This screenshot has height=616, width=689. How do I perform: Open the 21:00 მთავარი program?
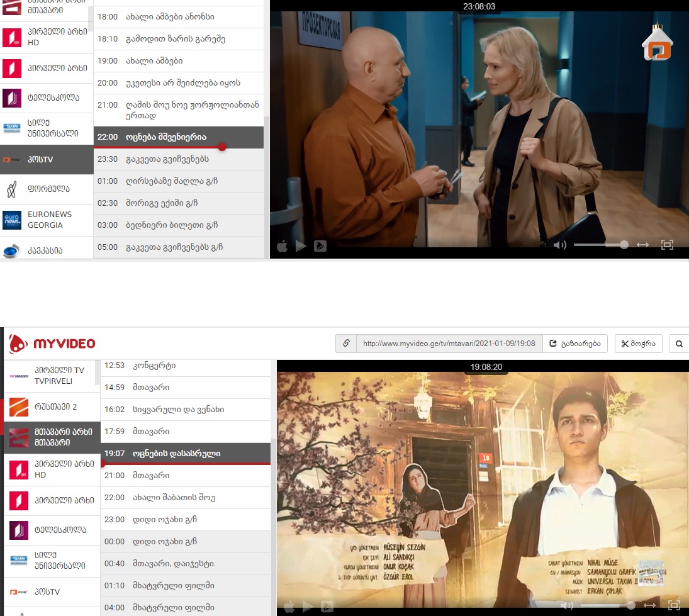[x=186, y=476]
